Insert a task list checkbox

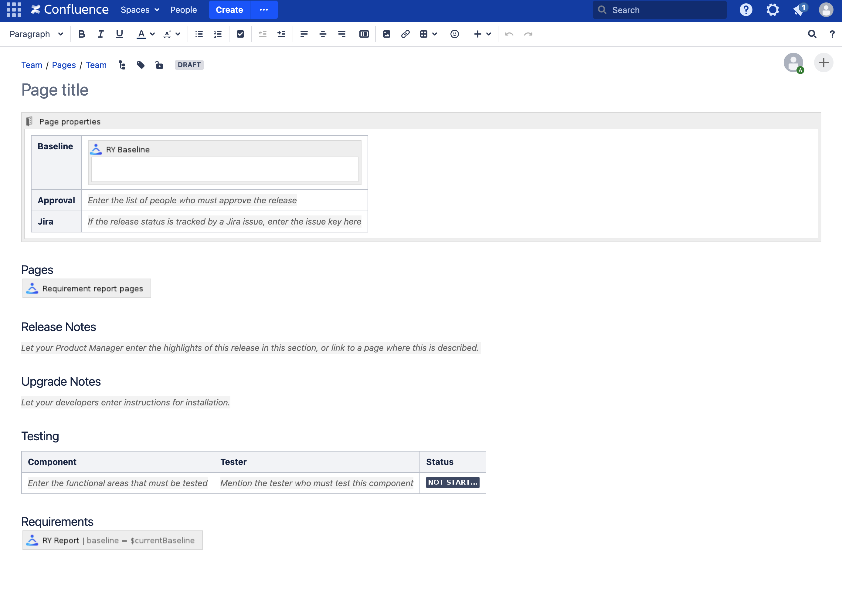(240, 34)
